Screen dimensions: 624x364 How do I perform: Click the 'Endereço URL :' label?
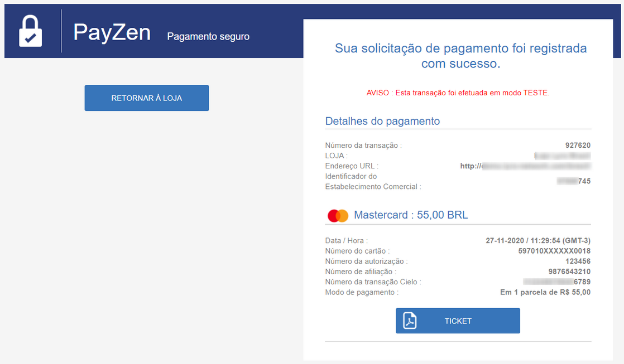pyautogui.click(x=352, y=166)
